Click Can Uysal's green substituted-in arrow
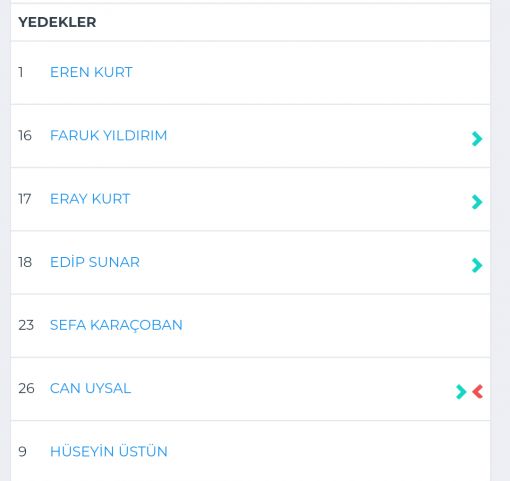Image resolution: width=510 pixels, height=481 pixels. 461,392
